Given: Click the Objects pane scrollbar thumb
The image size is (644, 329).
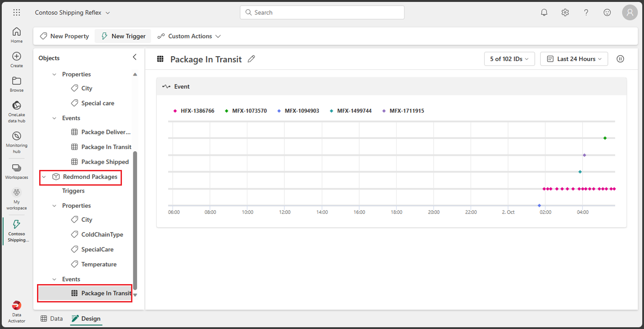Looking at the screenshot, I should click(x=135, y=220).
